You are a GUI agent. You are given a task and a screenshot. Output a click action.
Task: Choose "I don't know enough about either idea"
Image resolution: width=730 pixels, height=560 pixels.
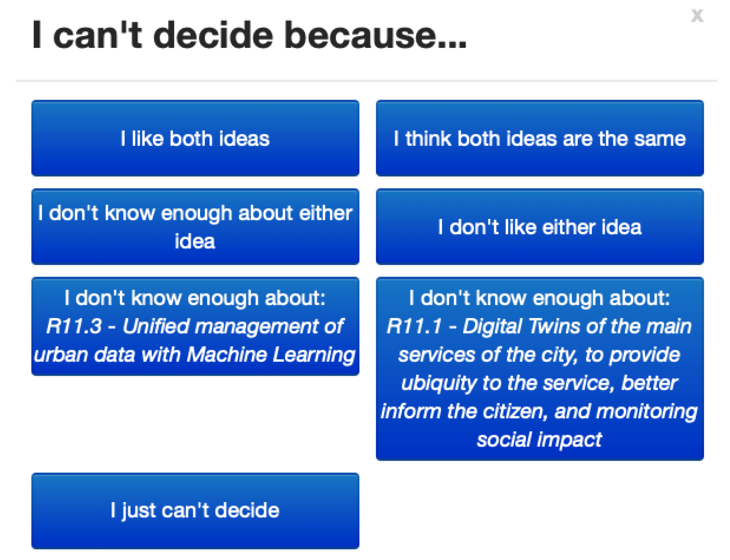[x=195, y=227]
